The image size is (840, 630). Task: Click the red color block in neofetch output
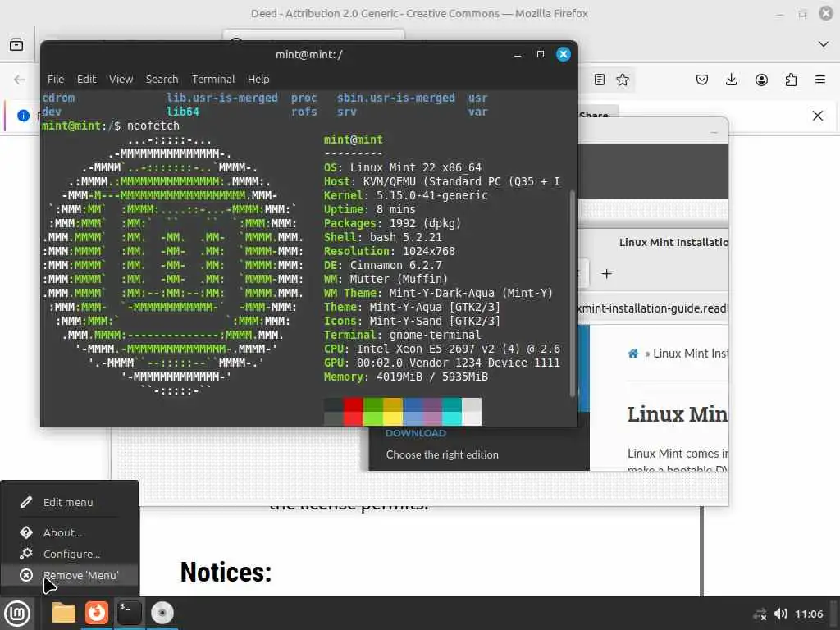[x=353, y=412]
